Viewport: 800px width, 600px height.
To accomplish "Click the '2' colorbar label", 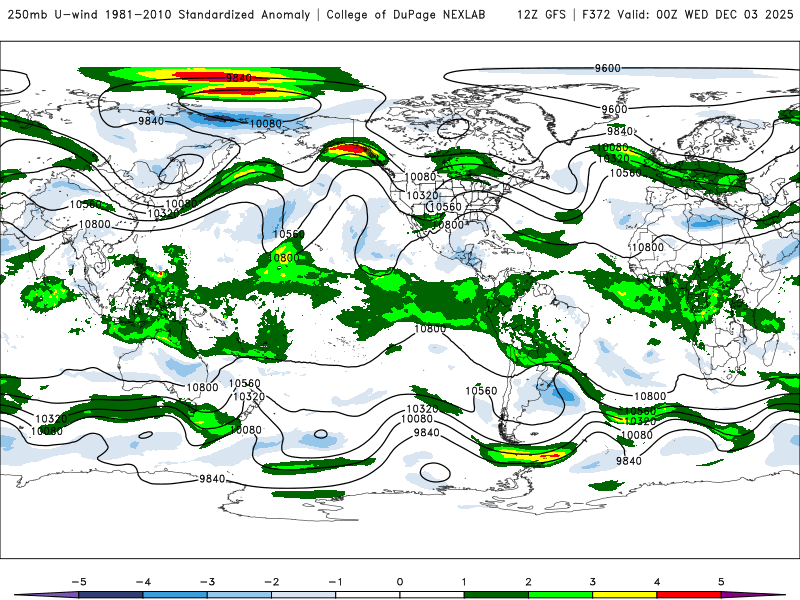I will point(529,582).
